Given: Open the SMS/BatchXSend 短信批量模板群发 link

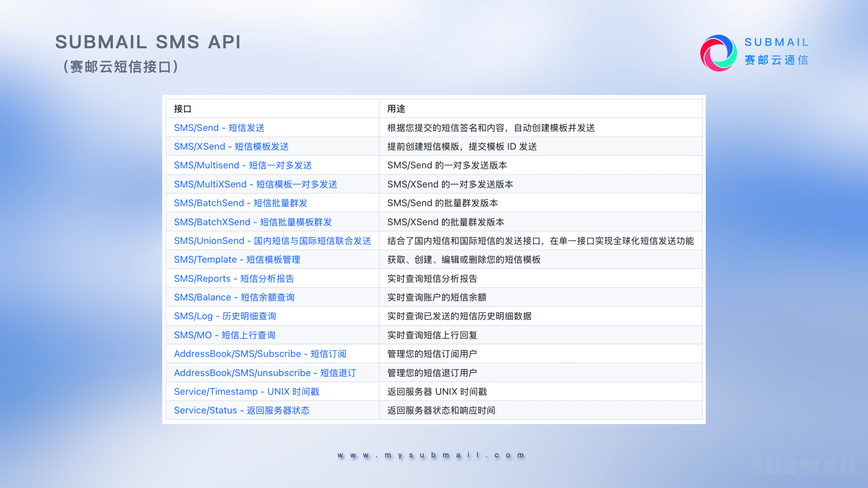Looking at the screenshot, I should 253,222.
